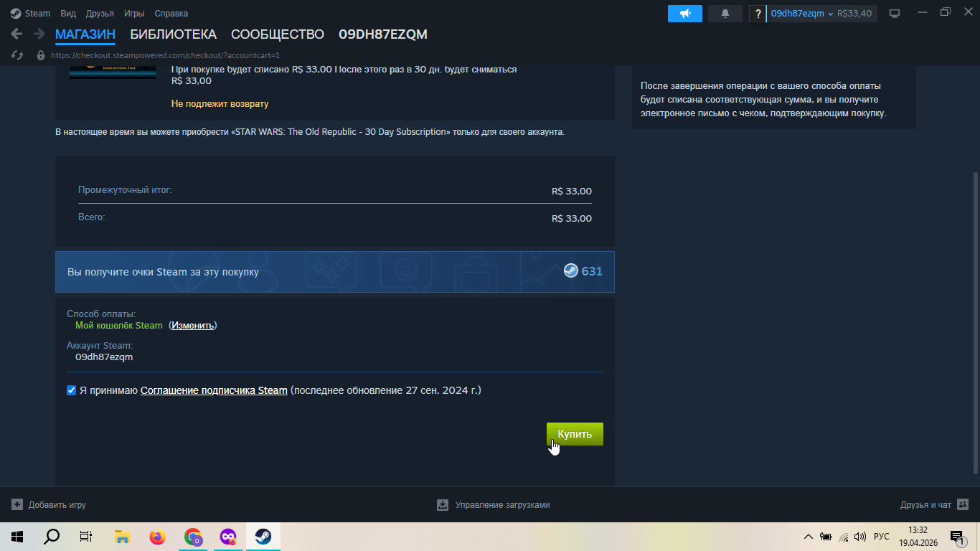Click the Всего total R$ 33,00 amount
980x551 pixels.
point(572,218)
